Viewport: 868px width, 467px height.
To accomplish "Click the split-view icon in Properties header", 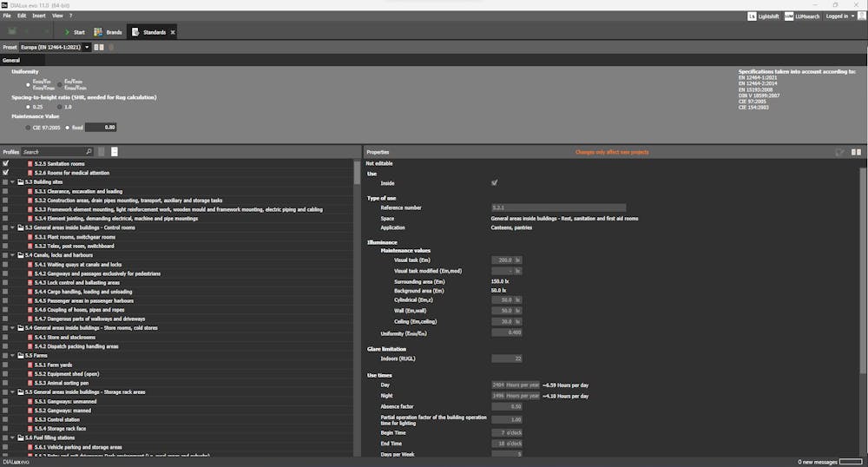I will pos(856,152).
